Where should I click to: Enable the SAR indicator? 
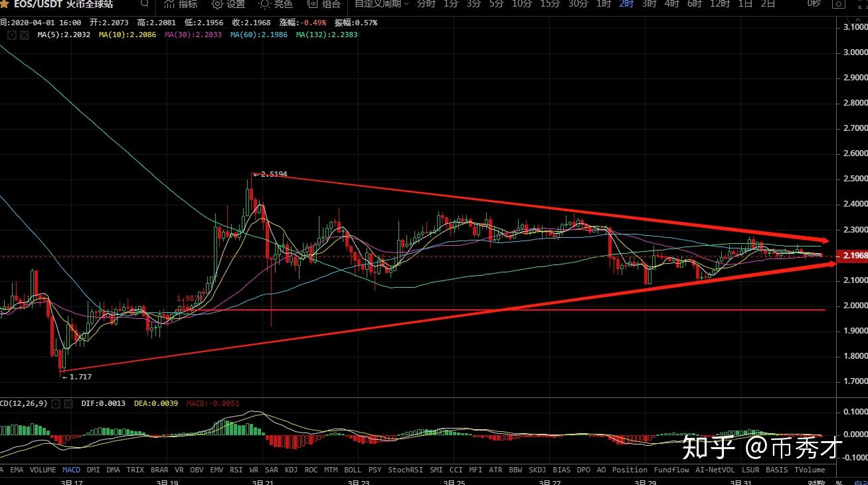(x=272, y=470)
